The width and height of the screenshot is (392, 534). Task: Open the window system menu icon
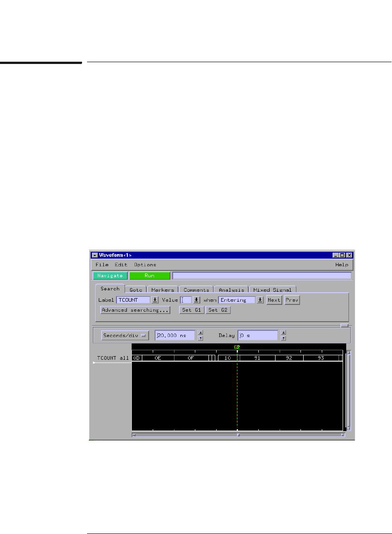95,255
